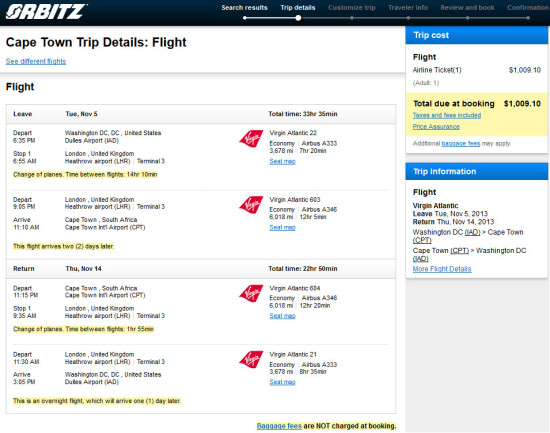This screenshot has height=433, width=550.
Task: Open baggage fees link in Trip cost
Action: pyautogui.click(x=461, y=144)
